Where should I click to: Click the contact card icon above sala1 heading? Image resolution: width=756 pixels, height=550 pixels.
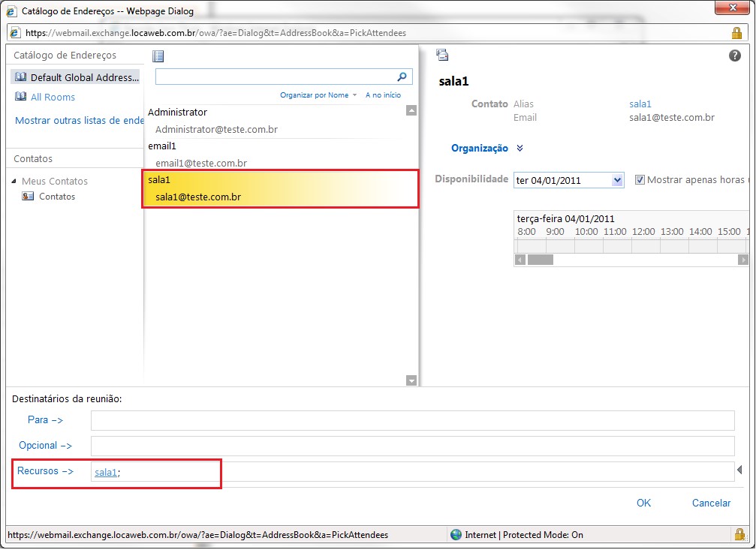(443, 55)
